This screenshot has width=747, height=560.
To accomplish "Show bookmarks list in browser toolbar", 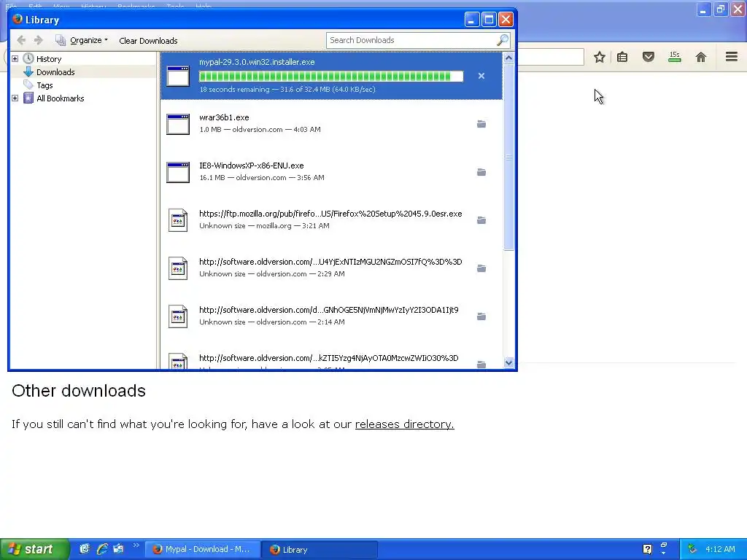I will coord(622,57).
